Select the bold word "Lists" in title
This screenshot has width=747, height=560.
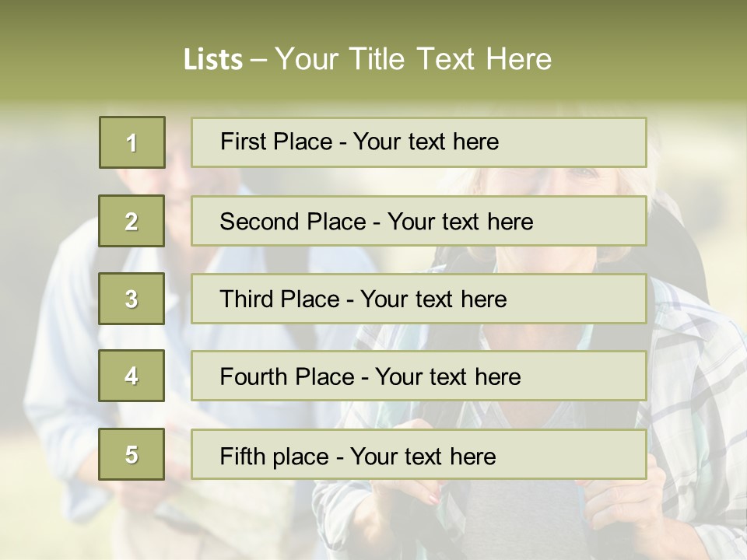coord(213,60)
